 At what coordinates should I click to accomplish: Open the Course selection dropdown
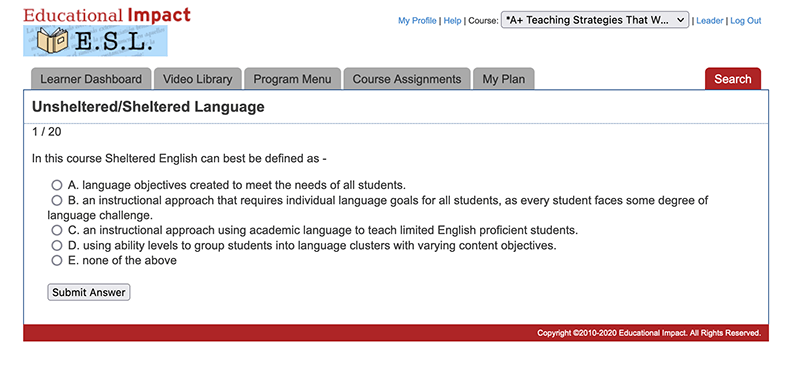pos(595,20)
